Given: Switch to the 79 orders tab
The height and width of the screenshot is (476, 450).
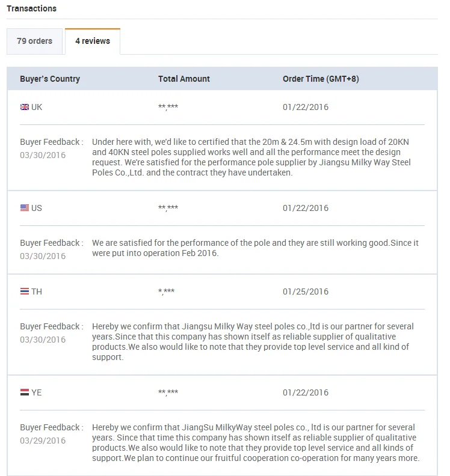Looking at the screenshot, I should [x=34, y=41].
